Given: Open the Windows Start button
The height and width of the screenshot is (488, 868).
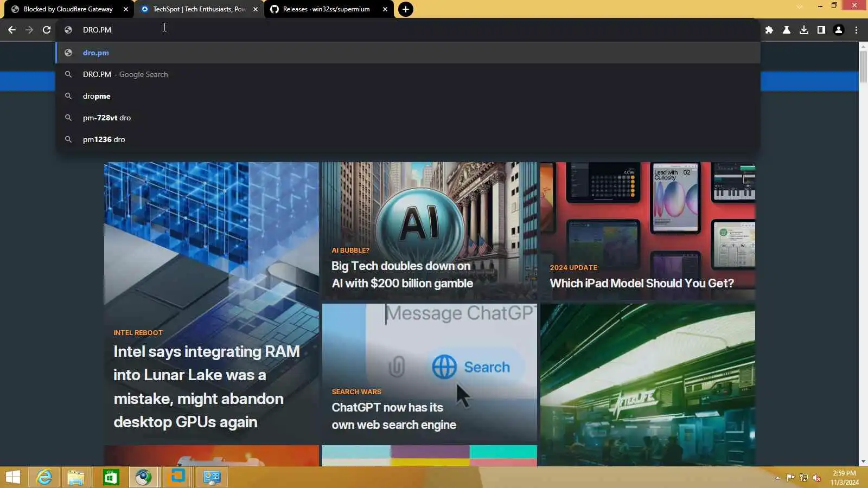Looking at the screenshot, I should (12, 477).
